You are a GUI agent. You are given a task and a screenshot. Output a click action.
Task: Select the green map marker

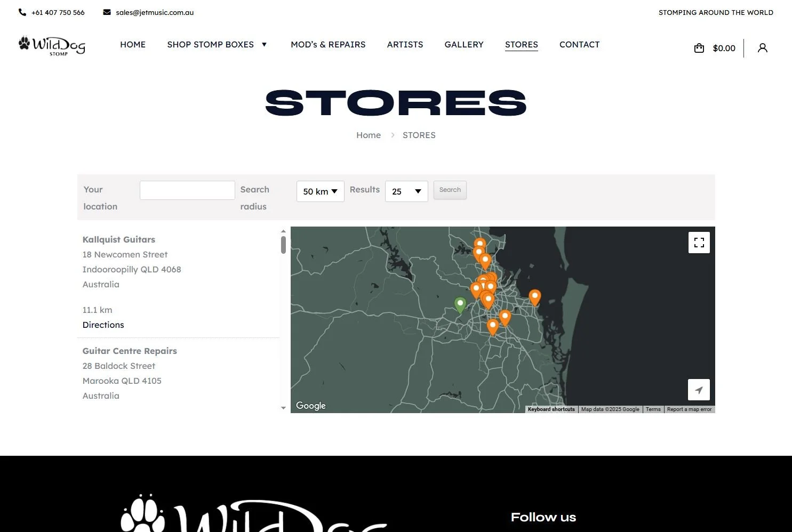point(460,305)
